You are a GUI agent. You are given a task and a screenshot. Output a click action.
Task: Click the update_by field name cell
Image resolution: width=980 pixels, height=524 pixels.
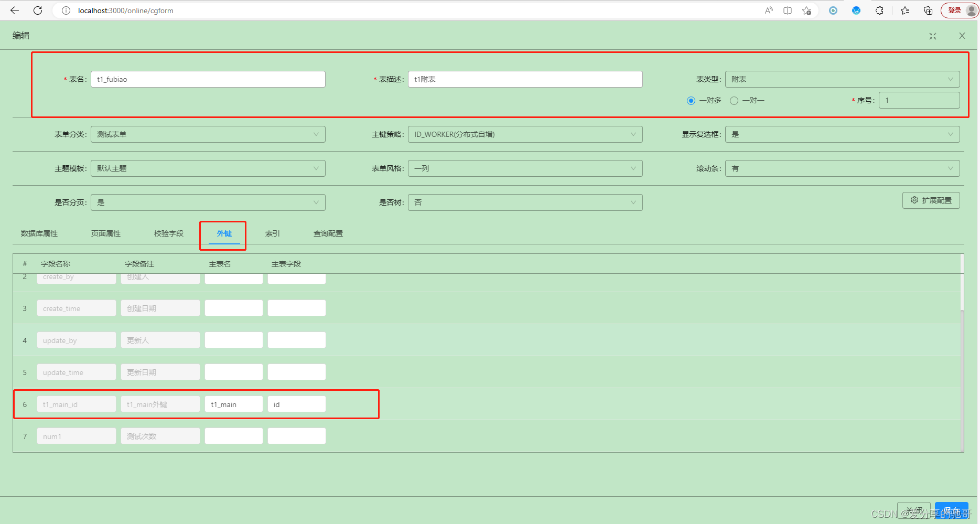coord(77,340)
